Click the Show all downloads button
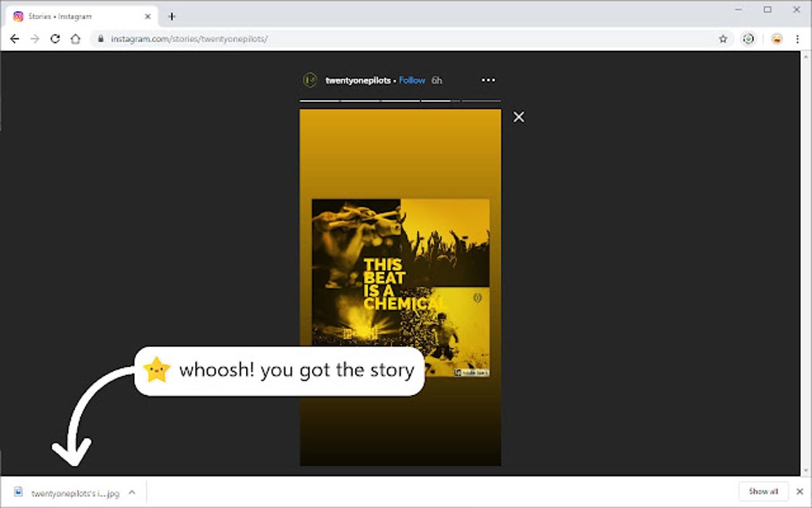The image size is (812, 508). [762, 491]
